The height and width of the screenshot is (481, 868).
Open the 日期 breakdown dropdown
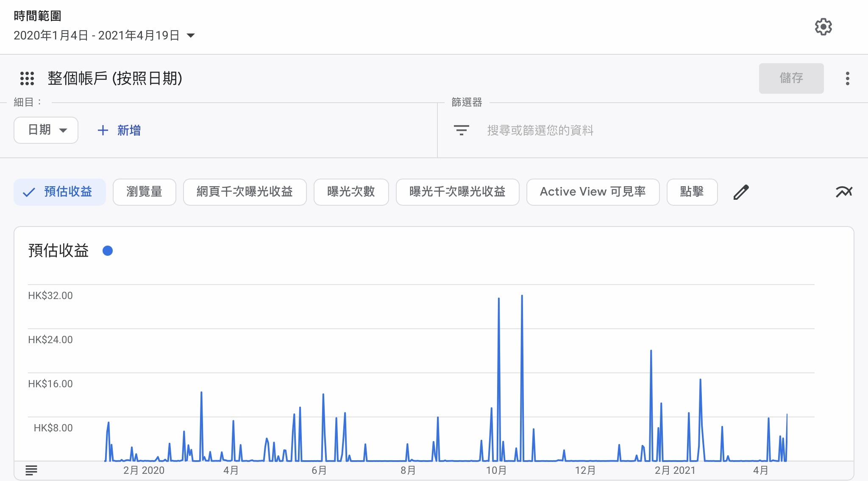click(46, 130)
